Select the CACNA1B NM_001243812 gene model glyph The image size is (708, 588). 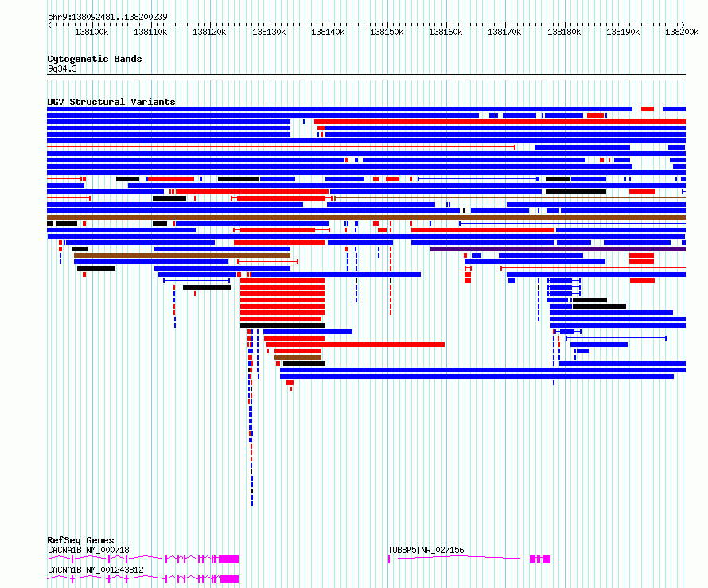point(143,579)
